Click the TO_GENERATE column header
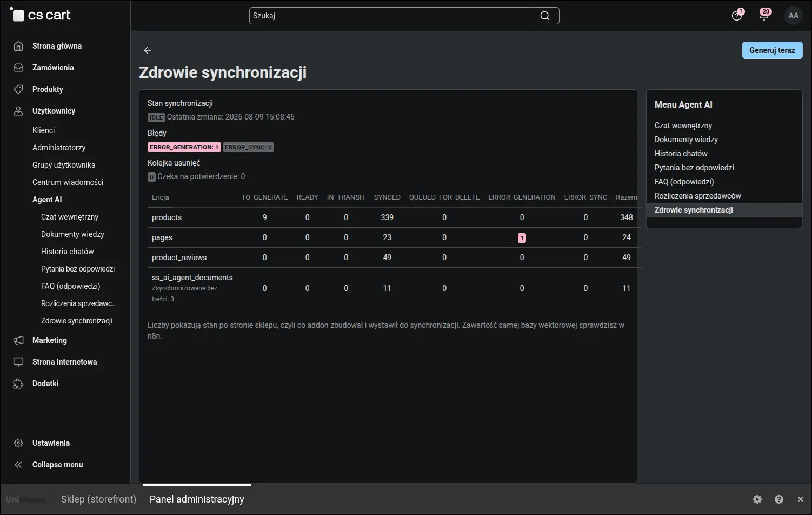Viewport: 812px width, 515px height. click(x=265, y=197)
